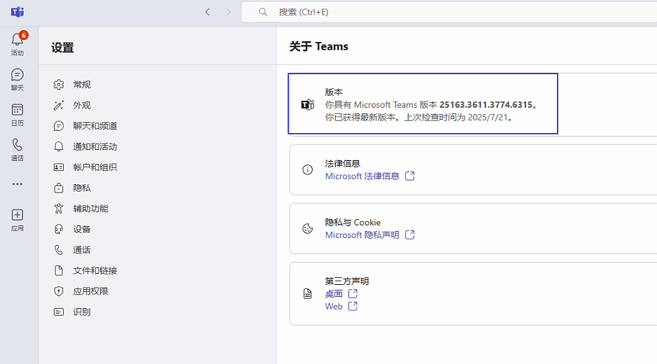The width and height of the screenshot is (657, 364).
Task: Click the bell icon beside 通知和活动
Action: pos(59,147)
